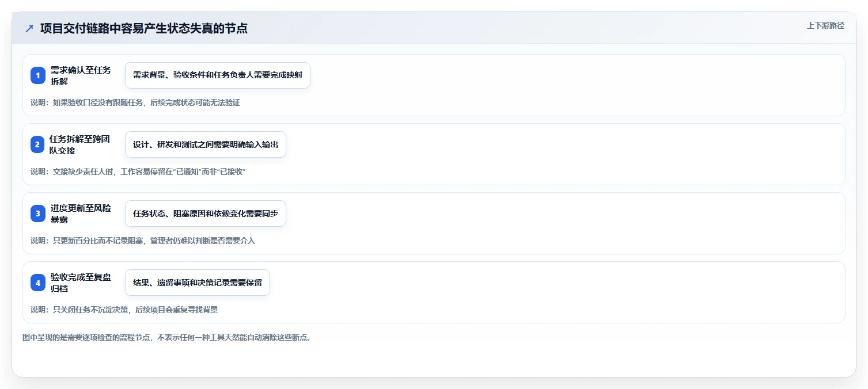Click the note 交接缺少责任人时

[x=138, y=171]
